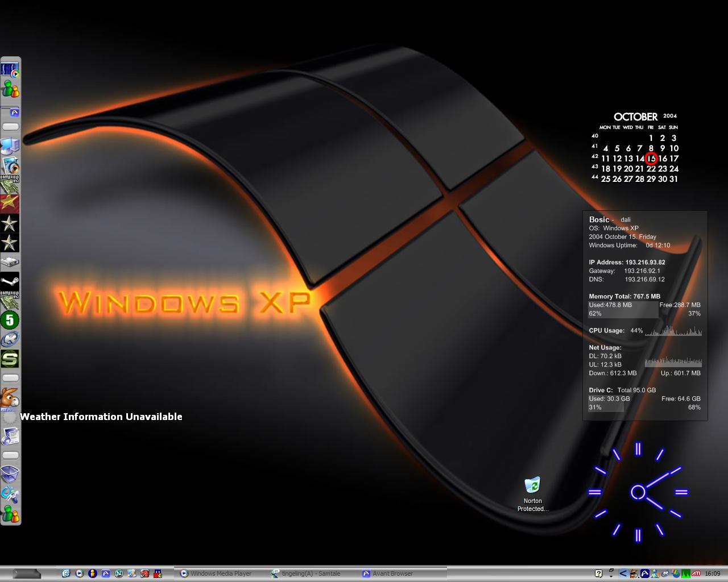Image resolution: width=728 pixels, height=582 pixels.
Task: Launch Netscape from Quick Launch
Action: click(119, 573)
